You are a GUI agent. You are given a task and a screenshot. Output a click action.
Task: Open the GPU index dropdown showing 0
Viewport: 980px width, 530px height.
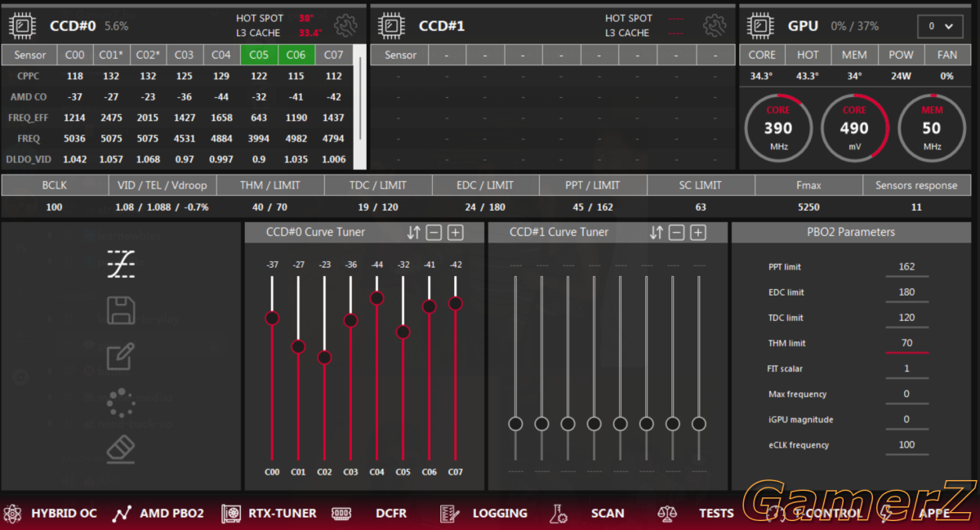coord(940,26)
